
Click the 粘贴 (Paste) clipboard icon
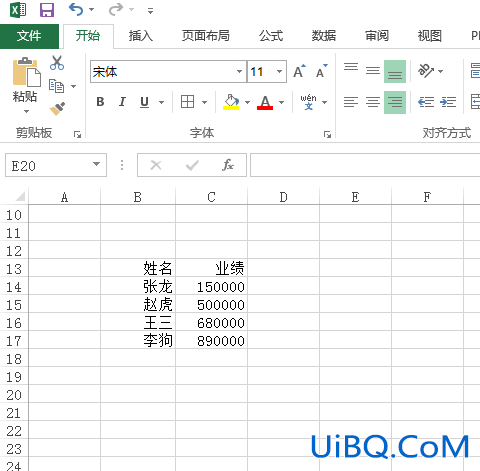[26, 72]
